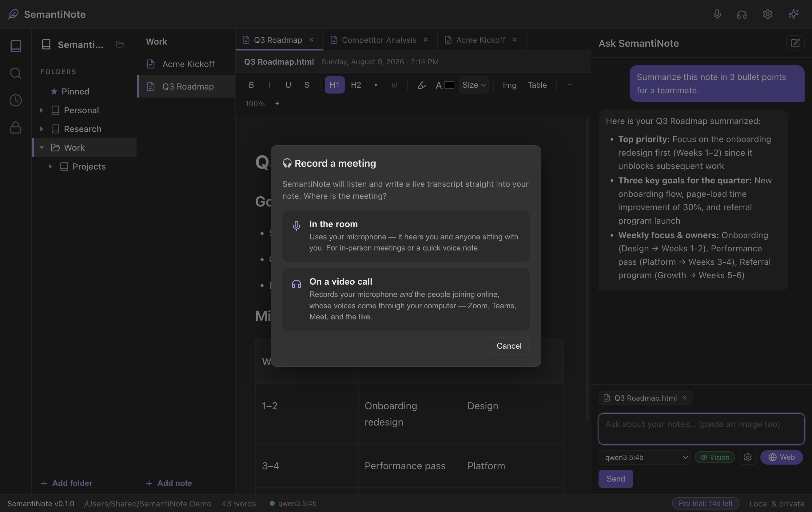Toggle strikethrough formatting
812x512 pixels.
307,85
